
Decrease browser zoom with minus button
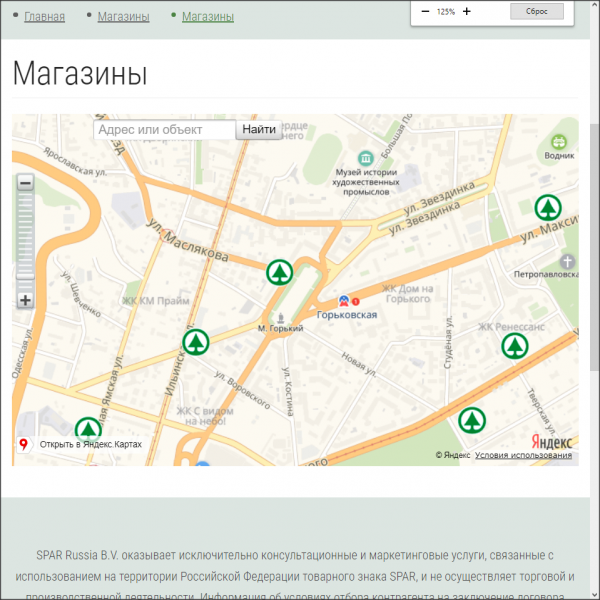(x=425, y=11)
